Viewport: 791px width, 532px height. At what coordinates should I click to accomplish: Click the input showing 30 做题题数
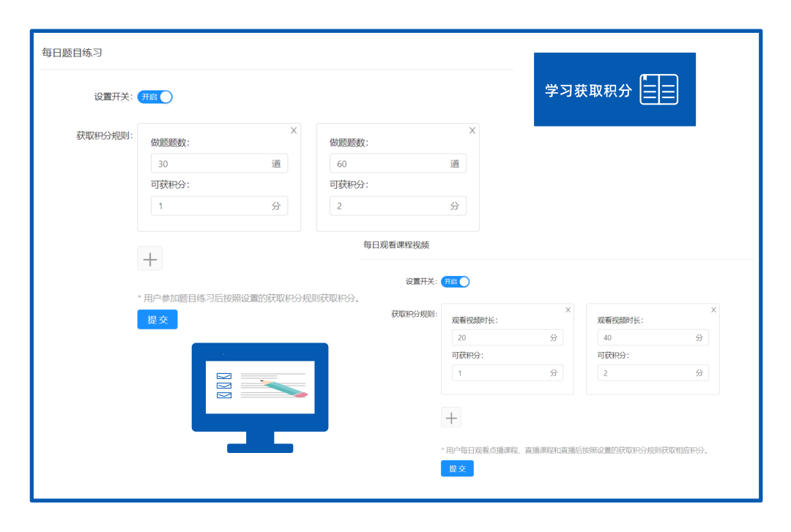pyautogui.click(x=219, y=163)
